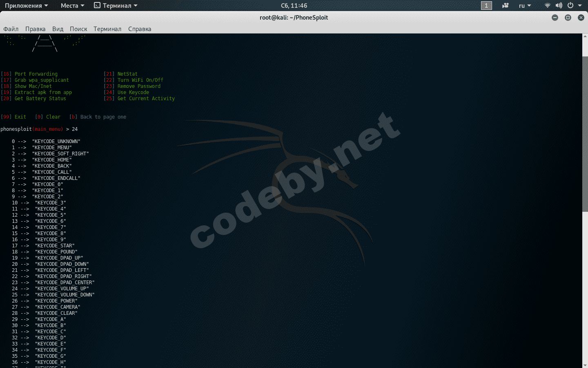Screen dimensions: 588x368
Task: Click the KEYCODE_CALL line
Action: [x=42, y=172]
